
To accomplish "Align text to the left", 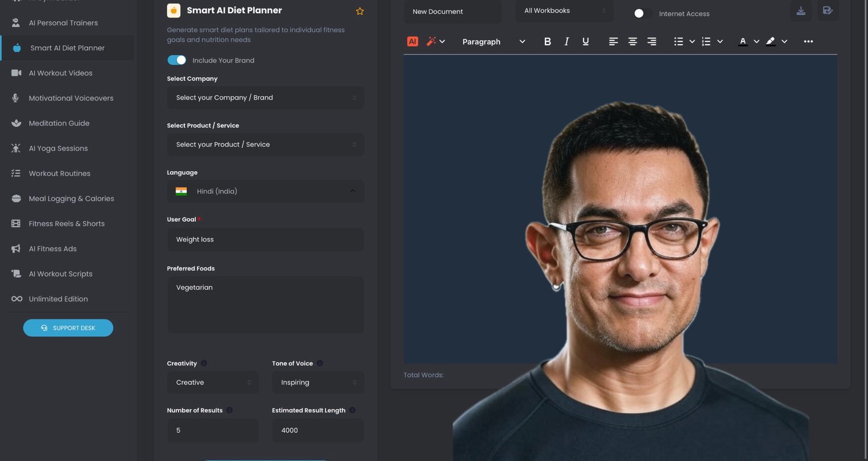I will click(613, 42).
